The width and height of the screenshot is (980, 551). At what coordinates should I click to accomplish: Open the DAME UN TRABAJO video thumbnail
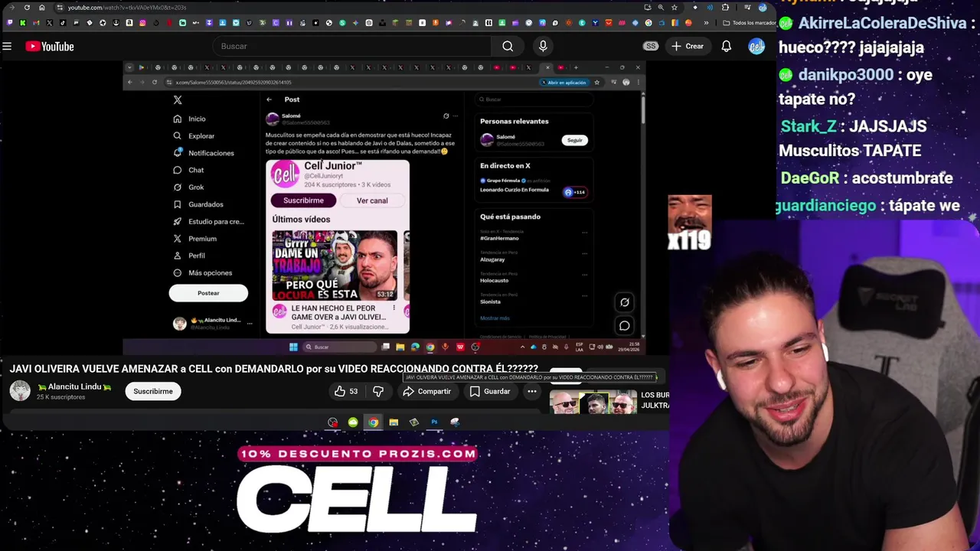335,265
